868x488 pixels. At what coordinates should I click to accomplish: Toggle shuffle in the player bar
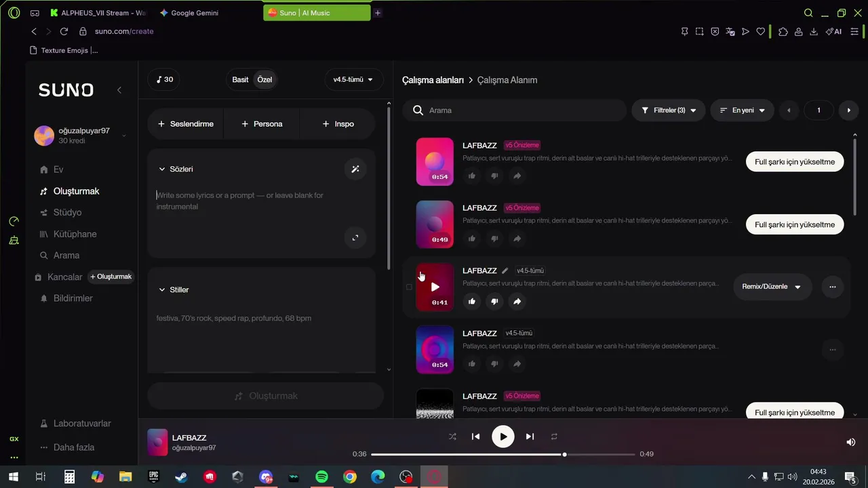(x=452, y=437)
